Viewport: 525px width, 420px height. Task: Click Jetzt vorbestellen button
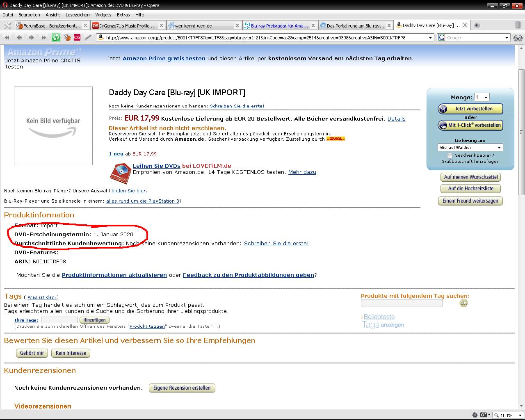click(x=470, y=109)
